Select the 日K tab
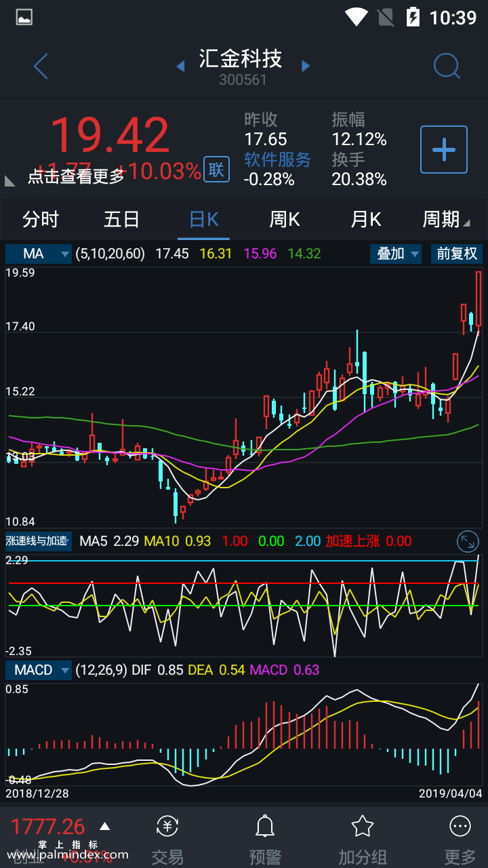This screenshot has height=868, width=488. (x=203, y=219)
